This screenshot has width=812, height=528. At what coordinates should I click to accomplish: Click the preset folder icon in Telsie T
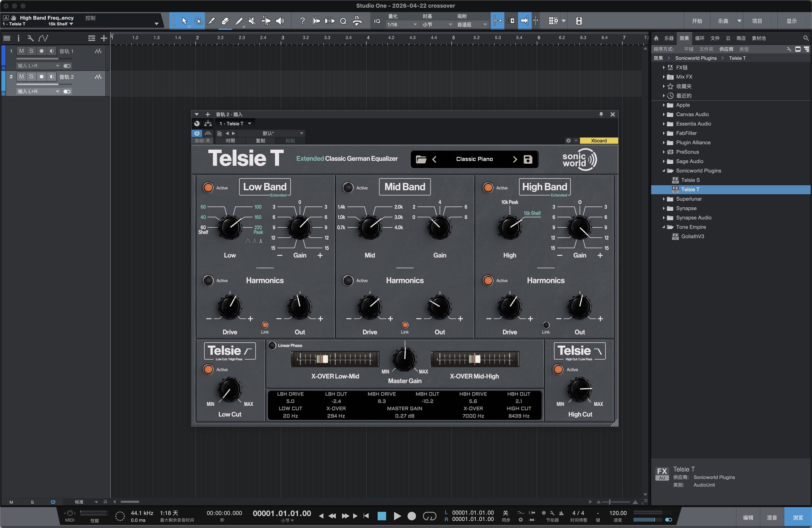[x=421, y=159]
